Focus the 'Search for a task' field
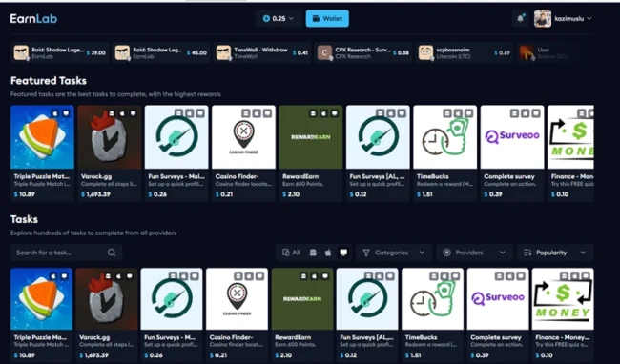Viewport: 620px width, 364px height. pos(67,253)
